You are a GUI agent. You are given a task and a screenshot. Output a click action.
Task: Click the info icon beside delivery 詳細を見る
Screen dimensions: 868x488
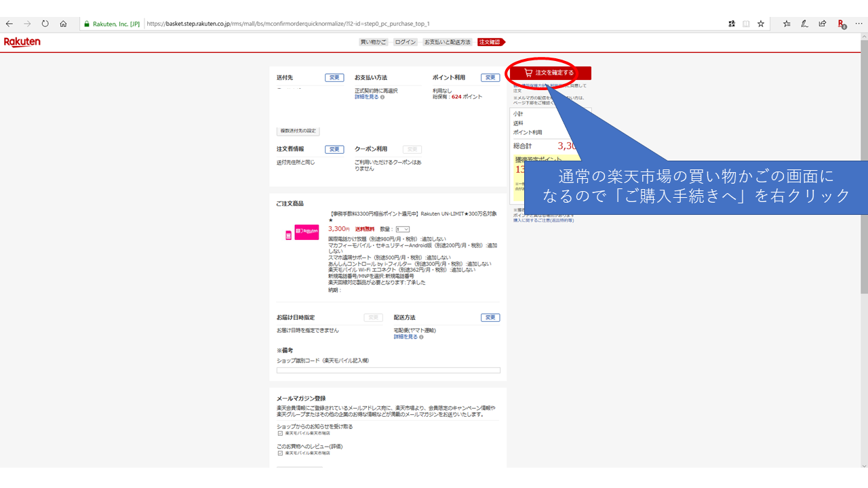point(422,337)
